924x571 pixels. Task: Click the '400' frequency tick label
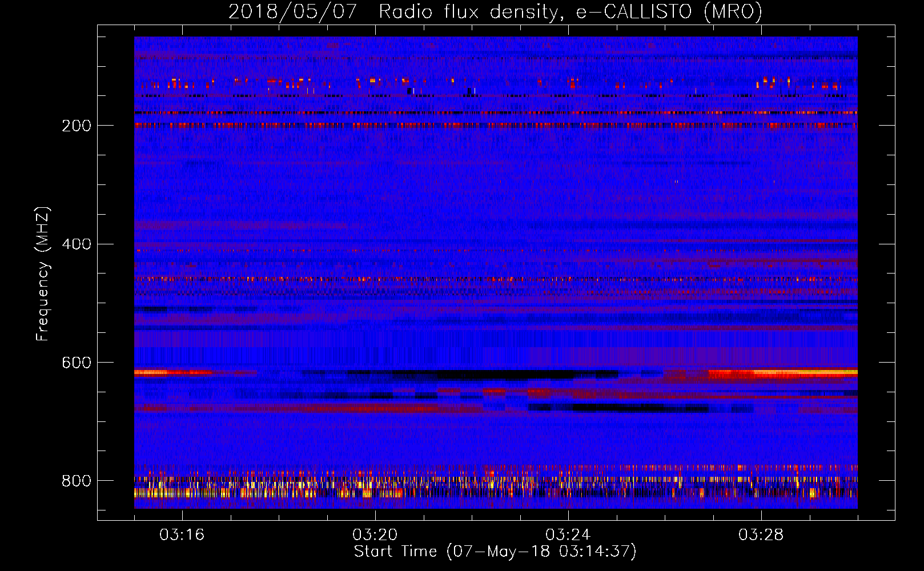77,244
